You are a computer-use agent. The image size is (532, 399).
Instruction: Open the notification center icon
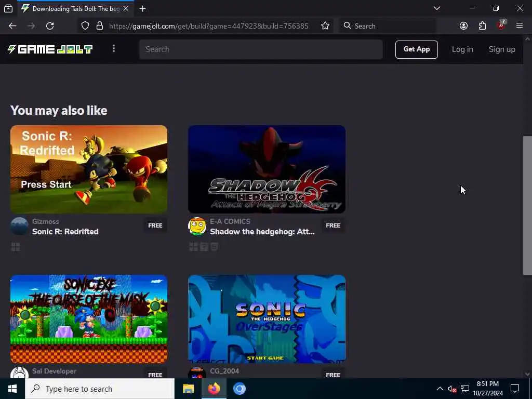tap(515, 389)
